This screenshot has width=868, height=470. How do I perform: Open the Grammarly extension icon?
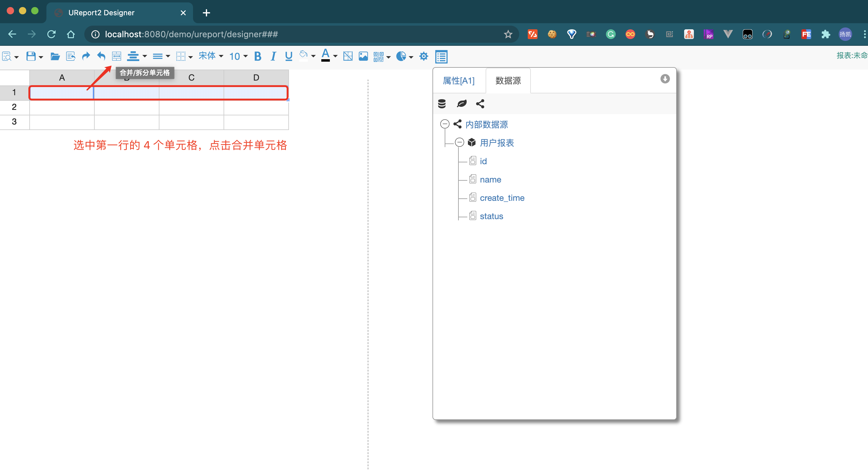tap(611, 34)
